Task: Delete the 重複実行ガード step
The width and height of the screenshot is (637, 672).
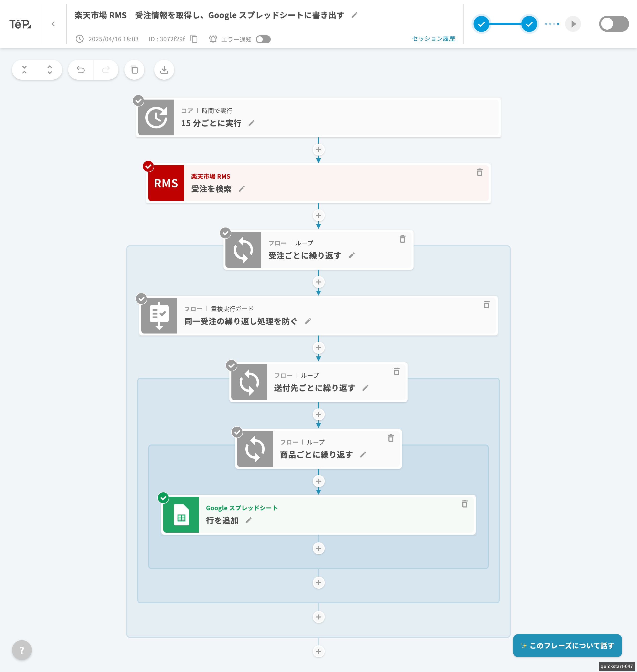Action: pyautogui.click(x=486, y=305)
